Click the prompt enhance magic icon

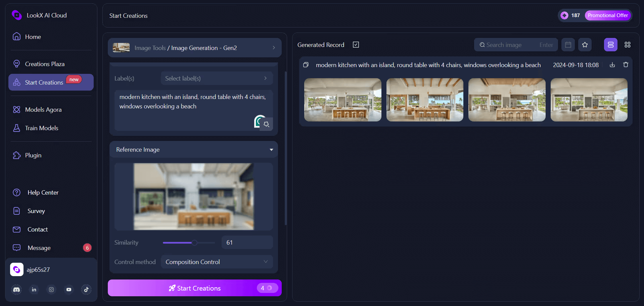267,124
